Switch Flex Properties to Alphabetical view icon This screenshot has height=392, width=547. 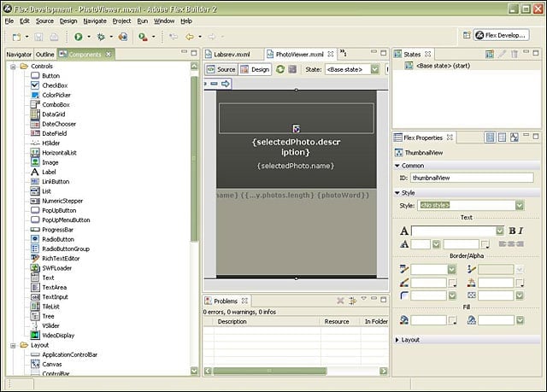point(514,137)
